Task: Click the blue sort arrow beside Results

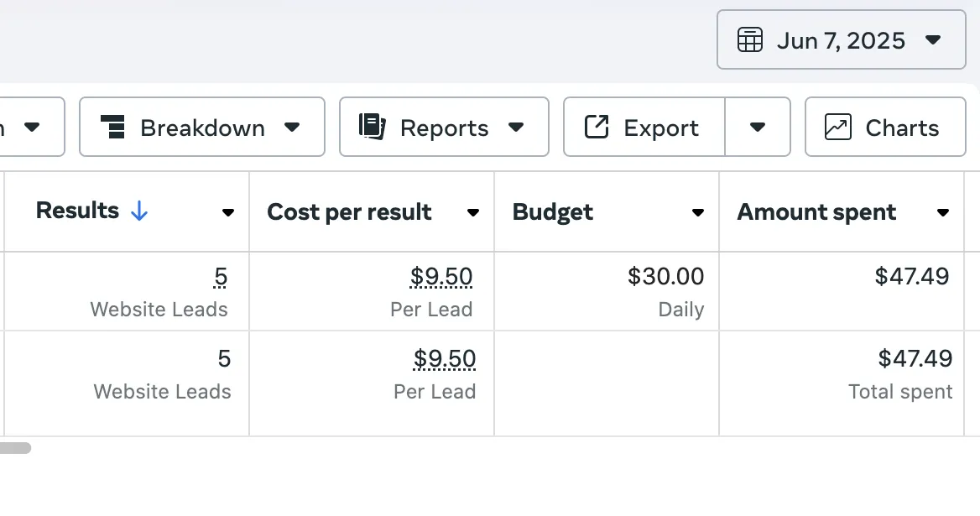Action: [x=139, y=212]
